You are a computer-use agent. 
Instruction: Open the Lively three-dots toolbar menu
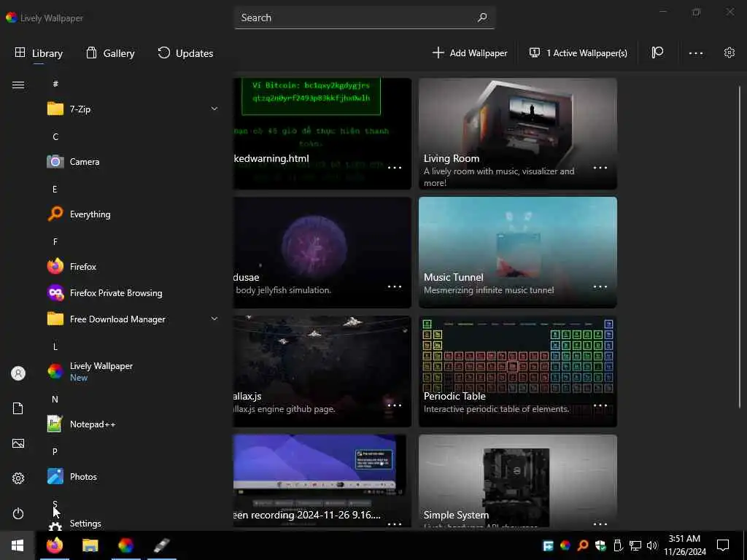(695, 53)
